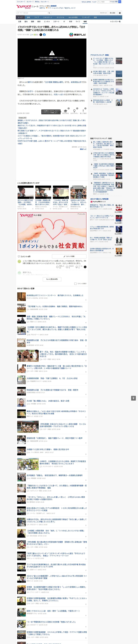Click the Yahoo! JAPAN News logo
This screenshot has width=138, height=644.
(27, 7)
